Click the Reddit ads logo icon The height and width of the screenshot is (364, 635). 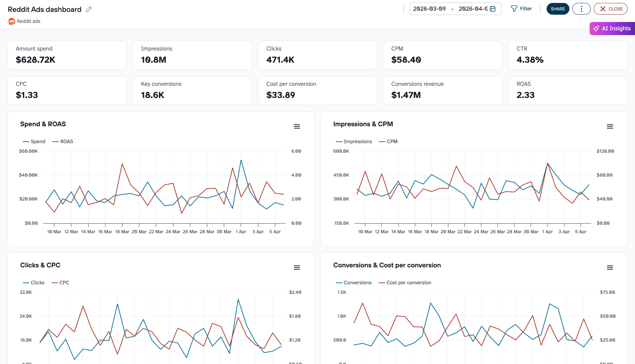[11, 21]
